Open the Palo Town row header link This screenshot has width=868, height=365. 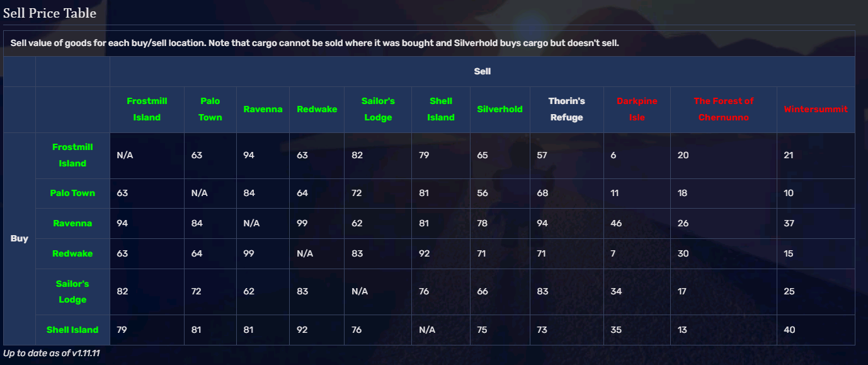(72, 193)
